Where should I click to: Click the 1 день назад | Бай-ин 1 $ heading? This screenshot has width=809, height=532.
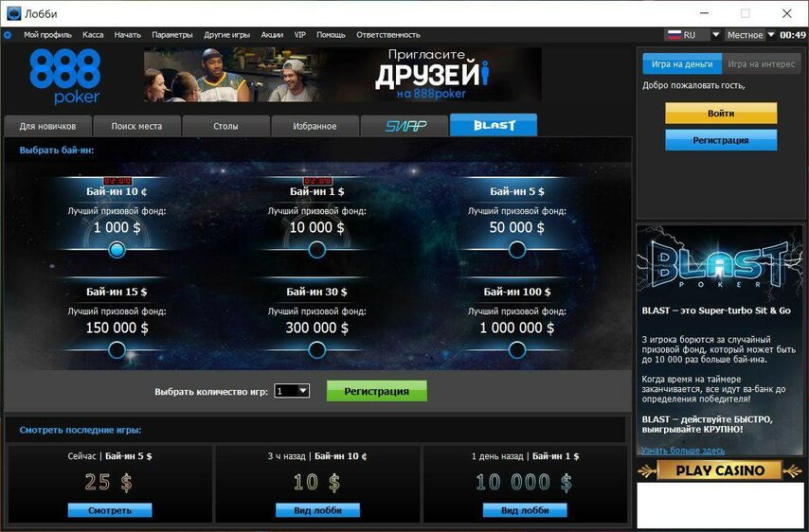[525, 456]
